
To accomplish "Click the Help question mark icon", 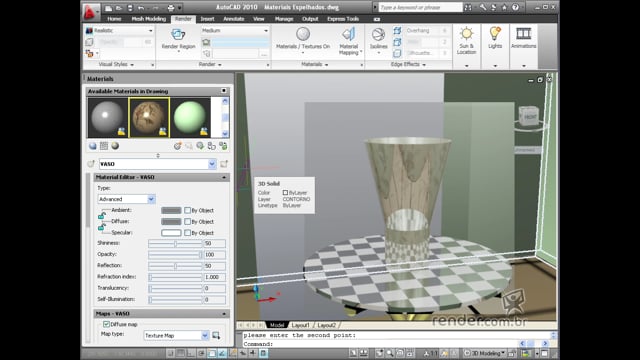I will tap(515, 7).
